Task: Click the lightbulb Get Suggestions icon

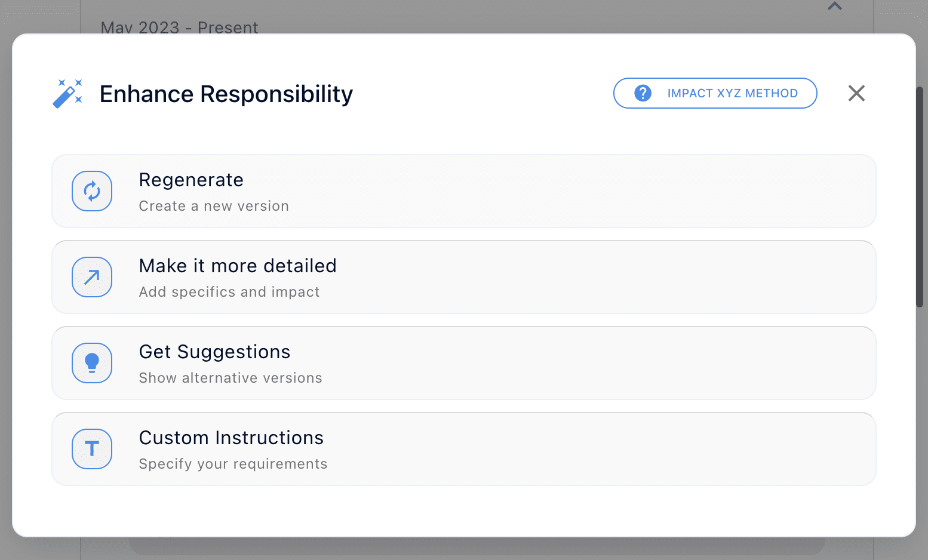Action: (92, 363)
